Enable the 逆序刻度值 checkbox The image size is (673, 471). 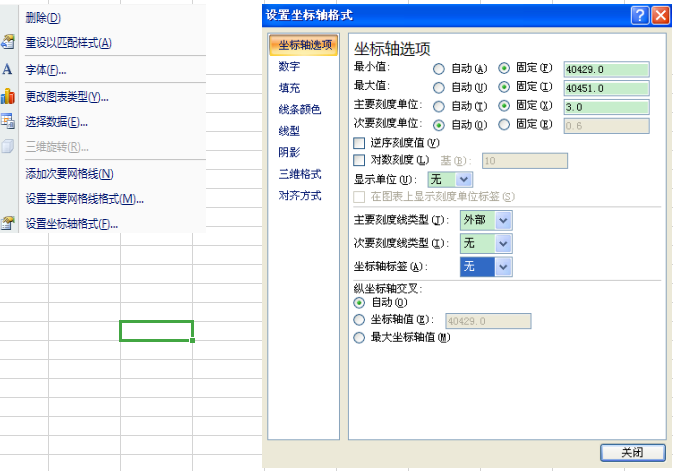click(x=359, y=143)
